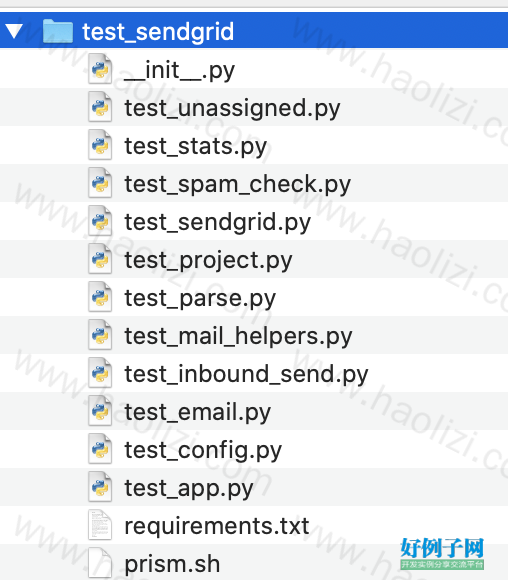Viewport: 508px width, 580px height.
Task: Click the __init__.py Python file icon
Action: 100,69
